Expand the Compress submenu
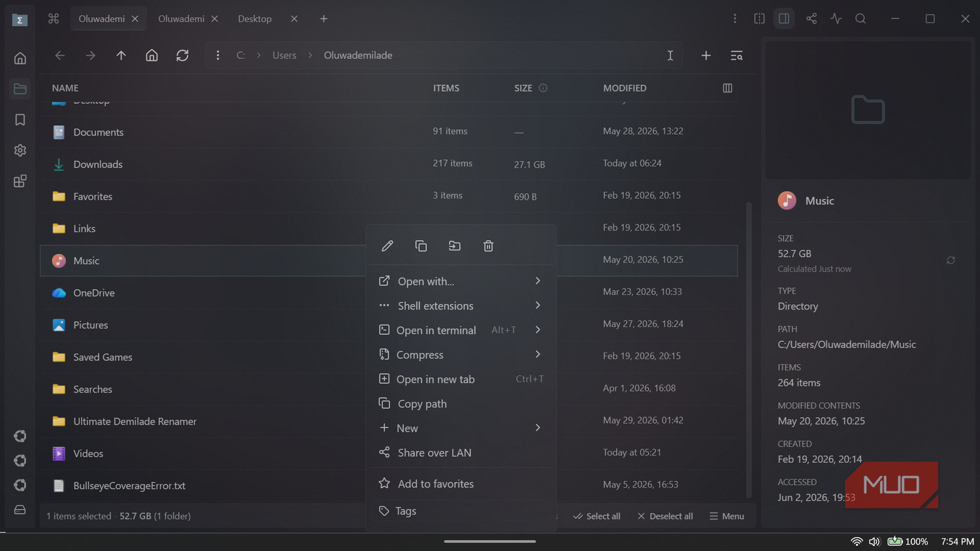Viewport: 980px width, 551px height. pos(461,354)
